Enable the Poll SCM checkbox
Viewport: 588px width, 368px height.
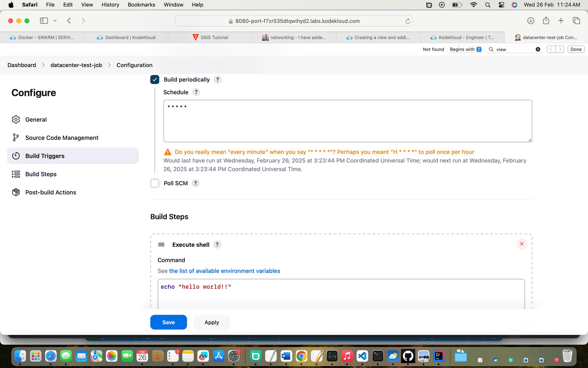[x=155, y=183]
